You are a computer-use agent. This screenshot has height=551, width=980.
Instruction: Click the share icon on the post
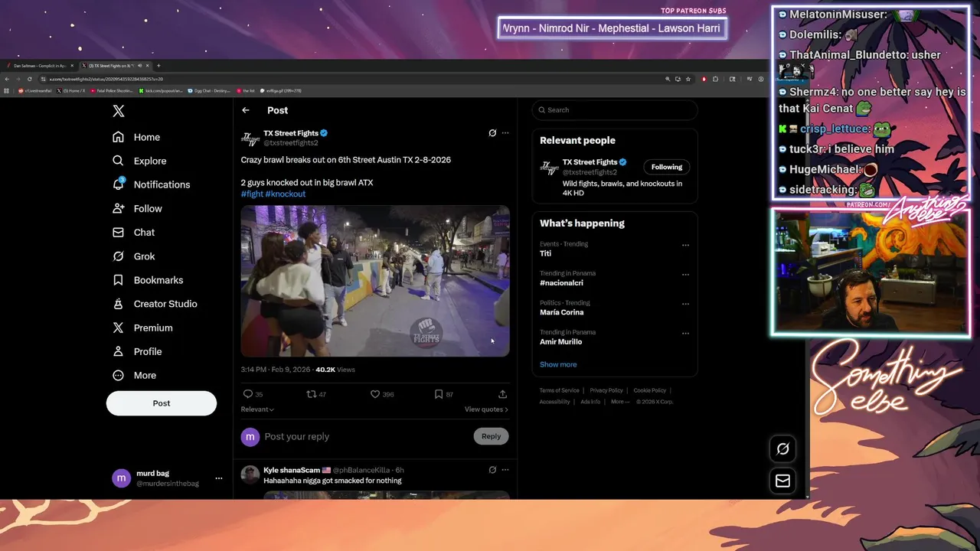point(502,394)
